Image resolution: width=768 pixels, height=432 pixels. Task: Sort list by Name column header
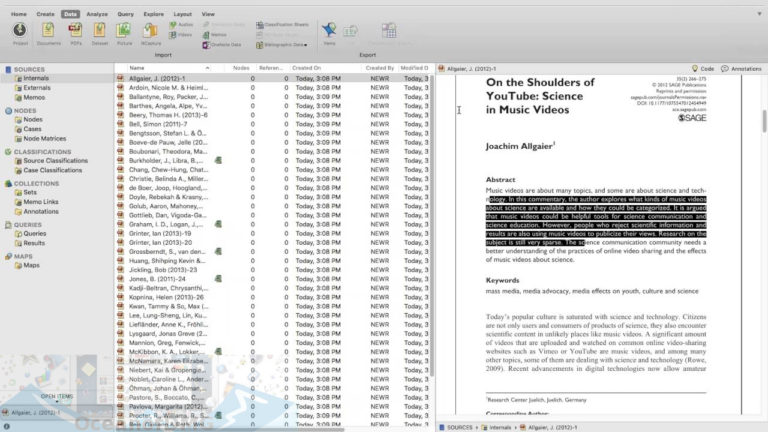click(x=169, y=68)
